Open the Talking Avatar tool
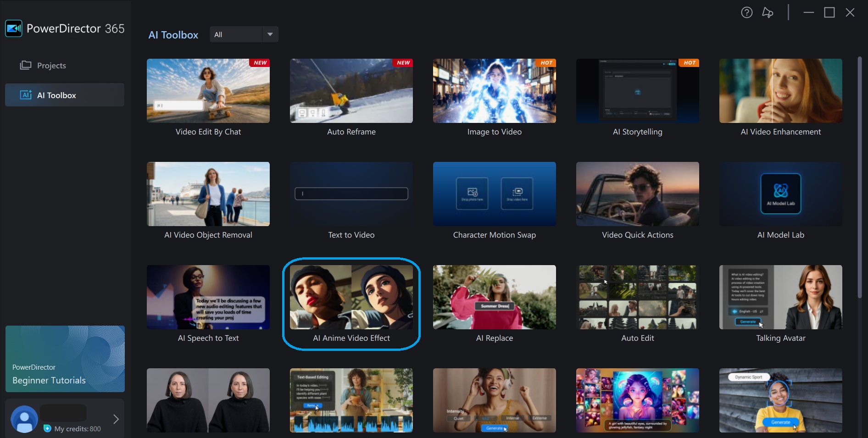Screen dimensions: 868x438 781,297
